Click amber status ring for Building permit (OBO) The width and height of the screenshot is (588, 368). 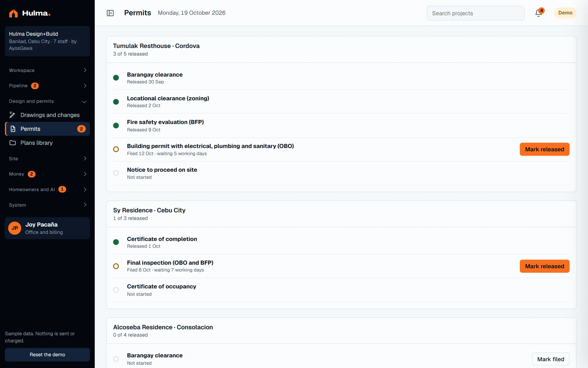(116, 149)
